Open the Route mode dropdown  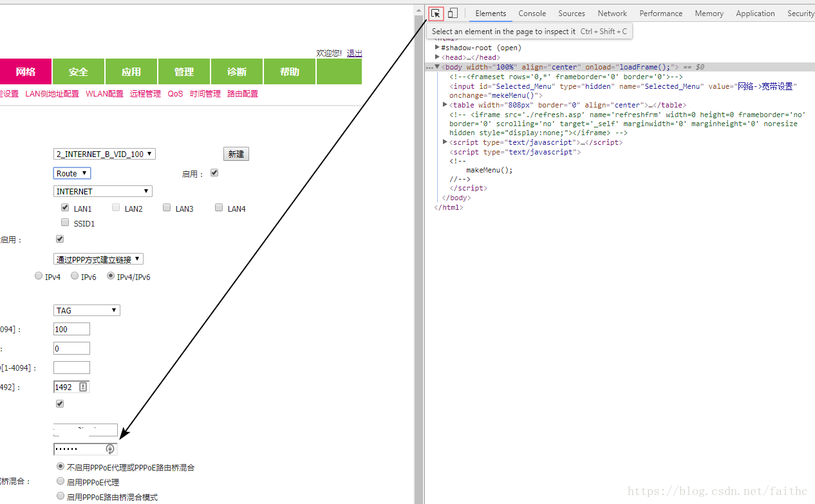72,173
